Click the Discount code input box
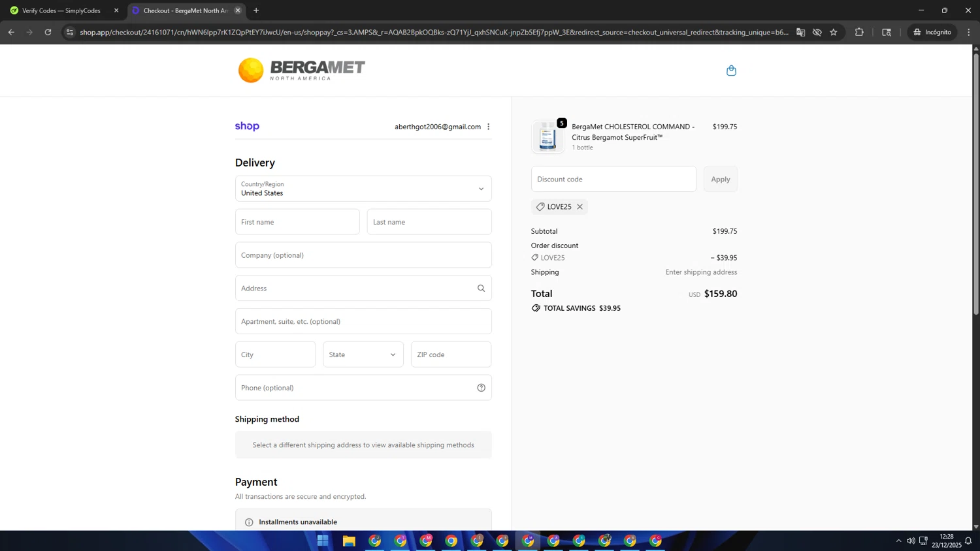This screenshot has width=980, height=551. click(x=613, y=179)
